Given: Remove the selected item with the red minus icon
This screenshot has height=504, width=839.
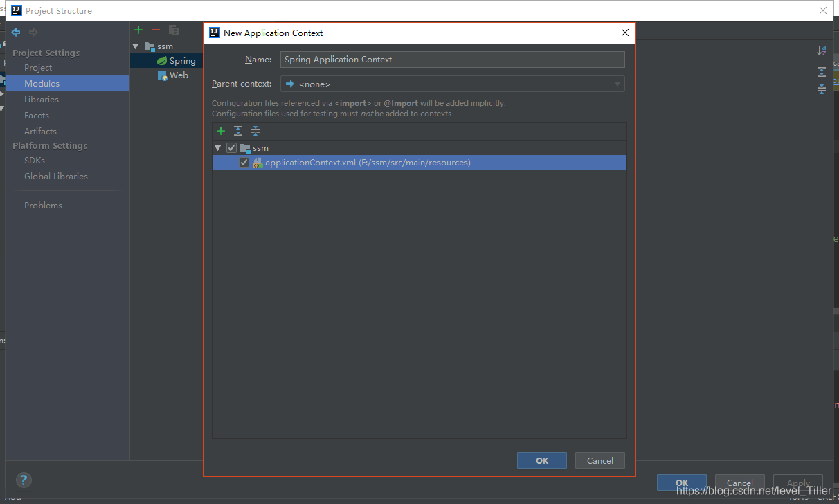Looking at the screenshot, I should [x=156, y=30].
